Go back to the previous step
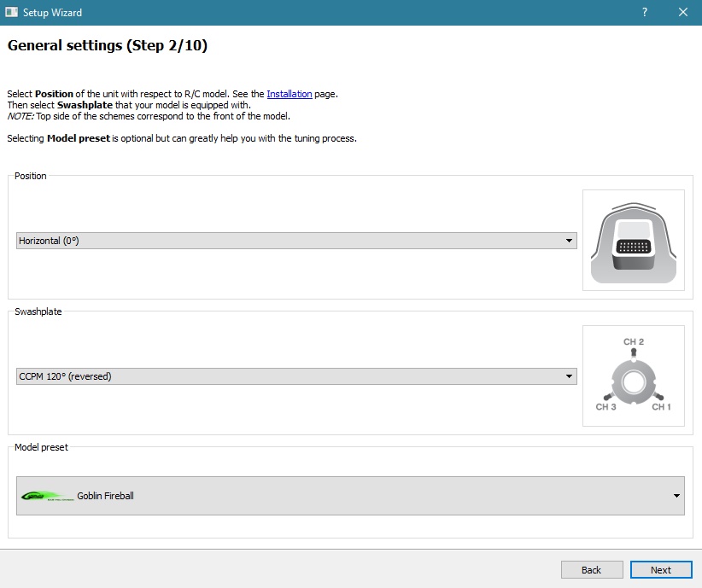702x588 pixels. coord(591,570)
